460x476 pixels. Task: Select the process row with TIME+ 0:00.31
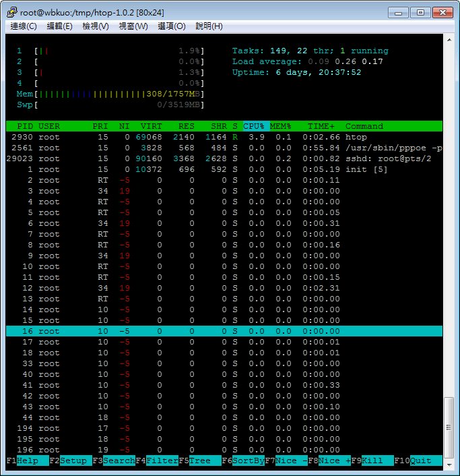coord(224,223)
